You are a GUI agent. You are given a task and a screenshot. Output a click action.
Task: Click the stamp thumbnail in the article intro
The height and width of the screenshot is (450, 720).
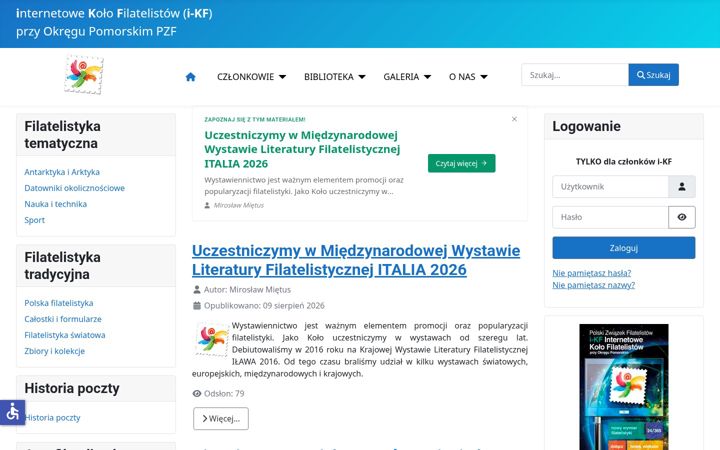pyautogui.click(x=212, y=340)
